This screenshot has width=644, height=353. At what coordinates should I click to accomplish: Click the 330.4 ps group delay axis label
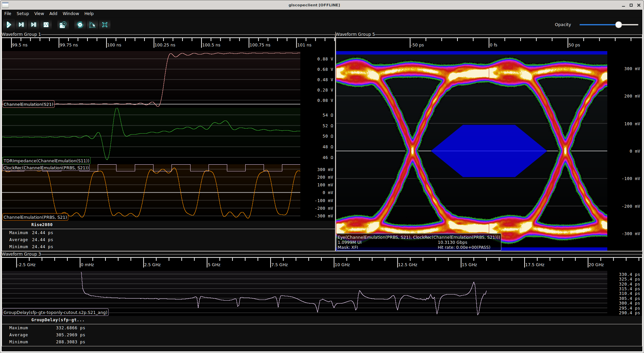[629, 275]
